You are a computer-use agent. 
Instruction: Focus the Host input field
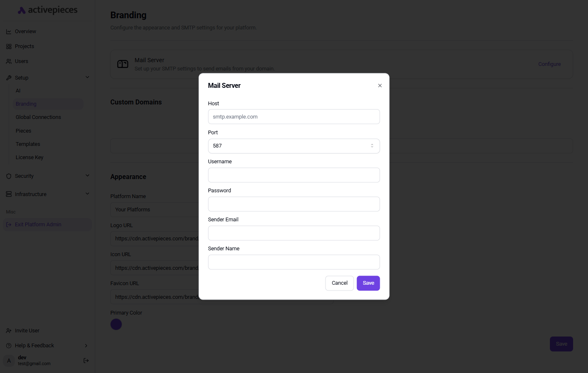(x=294, y=117)
